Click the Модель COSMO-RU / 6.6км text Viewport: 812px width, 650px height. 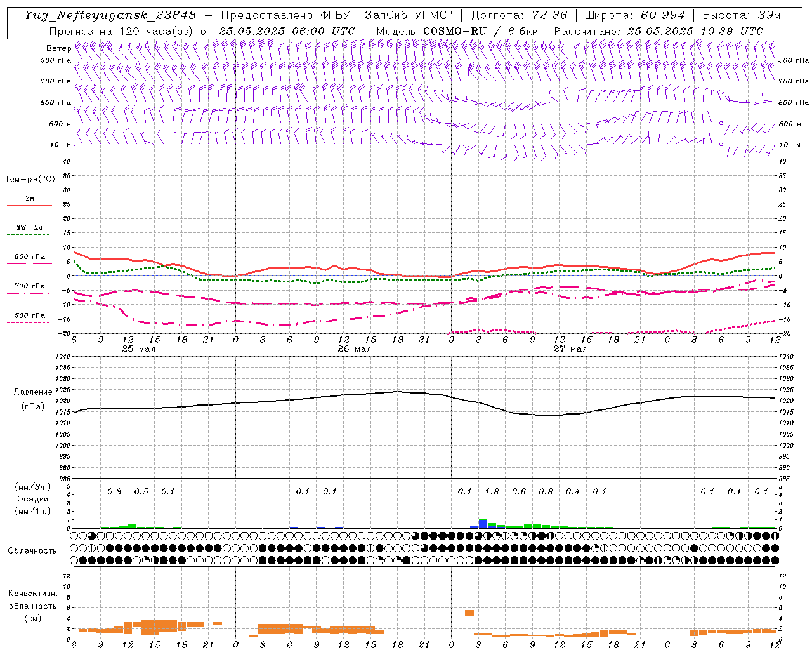pos(457,31)
